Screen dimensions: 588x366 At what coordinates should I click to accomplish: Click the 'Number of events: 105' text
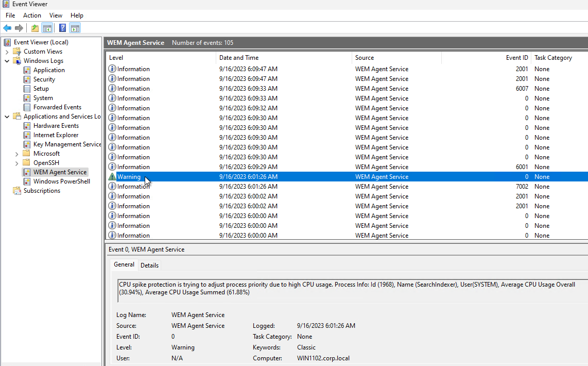coord(202,43)
